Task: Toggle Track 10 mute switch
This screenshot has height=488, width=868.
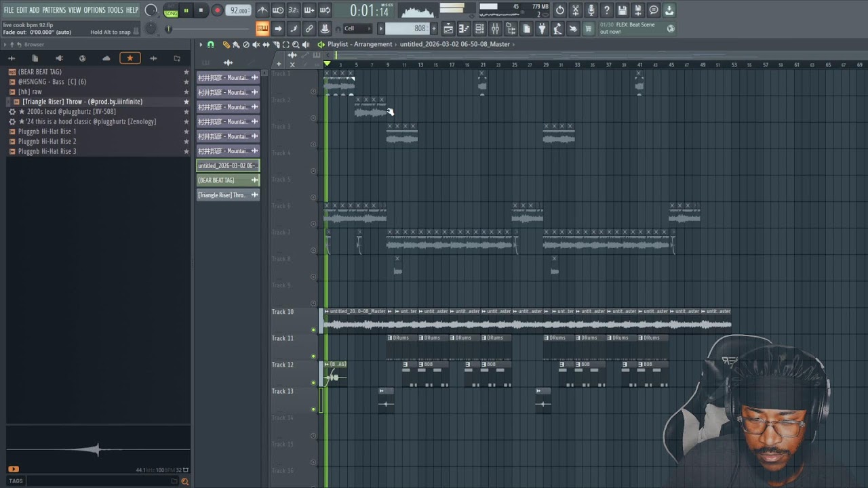Action: click(313, 330)
